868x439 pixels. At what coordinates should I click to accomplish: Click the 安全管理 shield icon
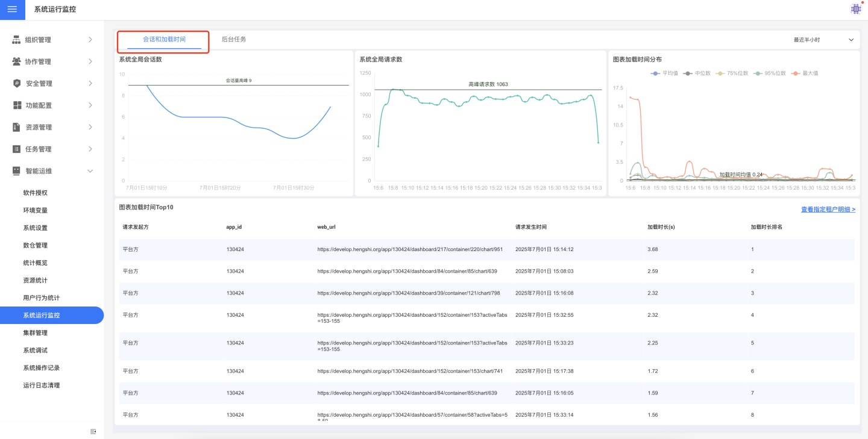coord(16,84)
